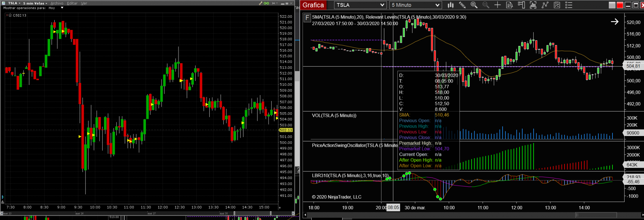Click the PriceActionSwingOscillator label
Viewport: 644px width, 220px height.
pyautogui.click(x=355, y=145)
